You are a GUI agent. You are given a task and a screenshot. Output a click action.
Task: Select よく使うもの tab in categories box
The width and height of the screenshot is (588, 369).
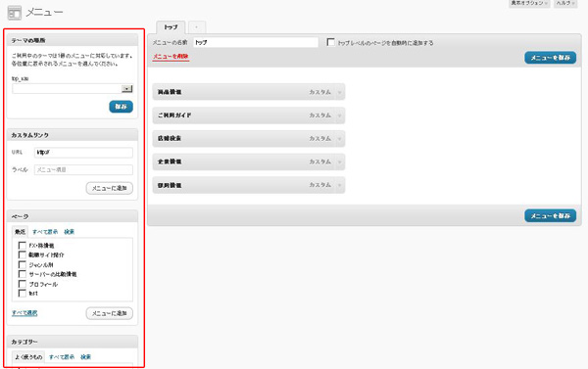(x=28, y=357)
